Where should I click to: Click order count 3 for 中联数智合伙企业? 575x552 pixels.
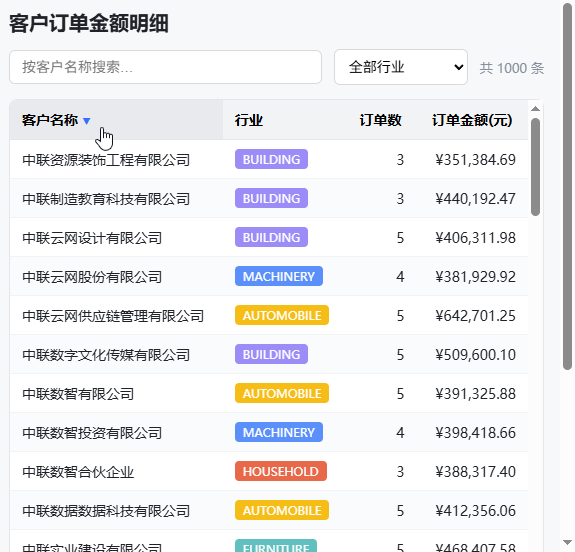point(400,472)
